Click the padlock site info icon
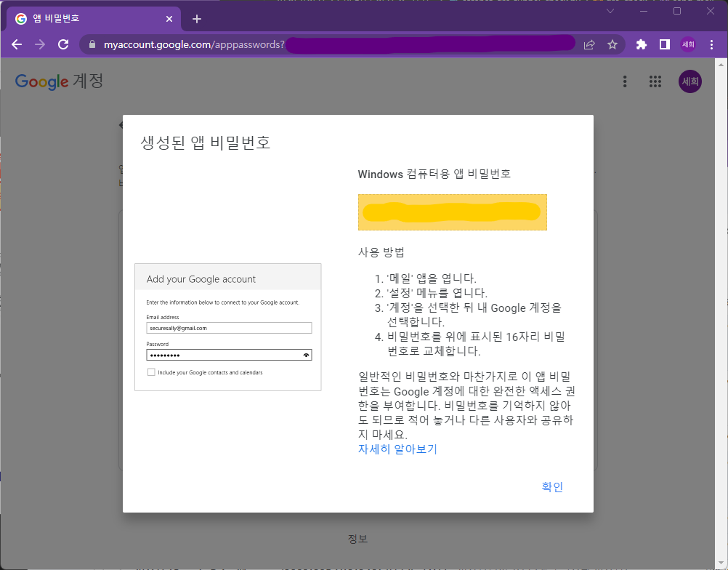 pyautogui.click(x=92, y=44)
